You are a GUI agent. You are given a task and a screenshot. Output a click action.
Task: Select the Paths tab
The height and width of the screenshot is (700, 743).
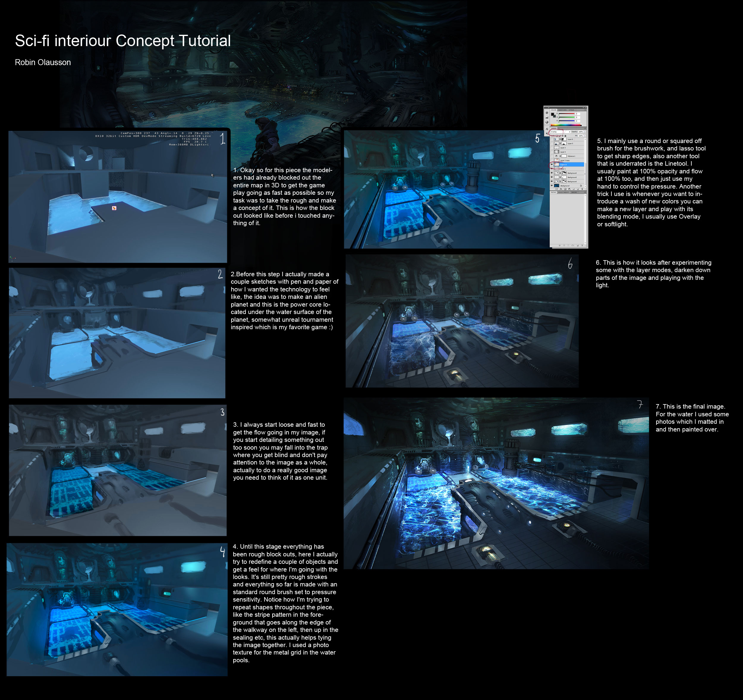pyautogui.click(x=553, y=193)
